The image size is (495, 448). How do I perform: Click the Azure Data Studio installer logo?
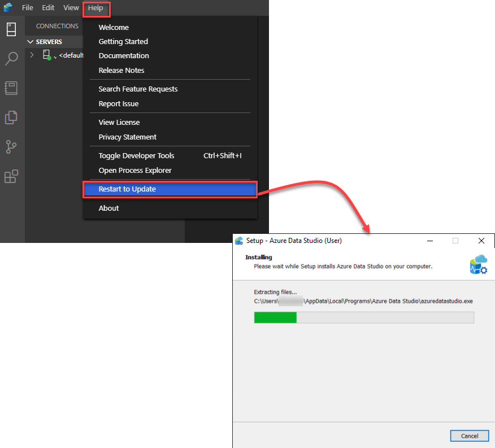pos(478,264)
